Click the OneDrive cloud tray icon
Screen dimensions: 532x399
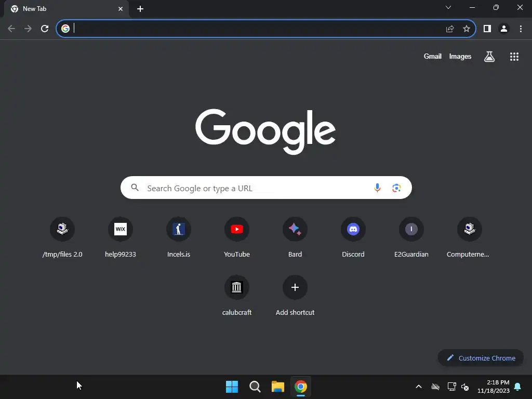(435, 387)
